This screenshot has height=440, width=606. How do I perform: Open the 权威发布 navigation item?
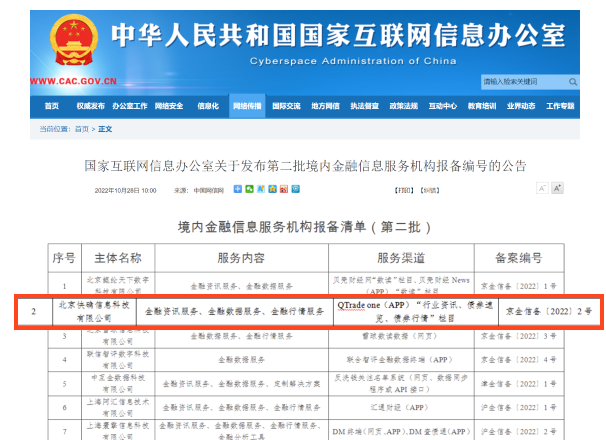click(x=90, y=106)
